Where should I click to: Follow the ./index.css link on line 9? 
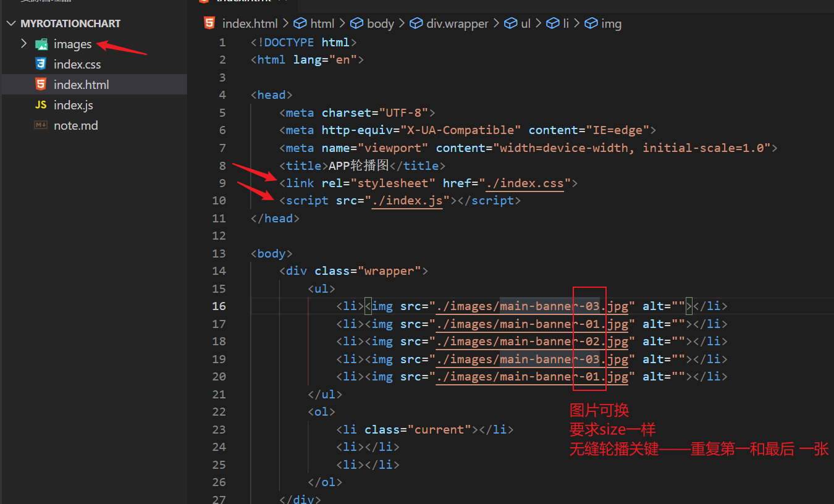[524, 183]
